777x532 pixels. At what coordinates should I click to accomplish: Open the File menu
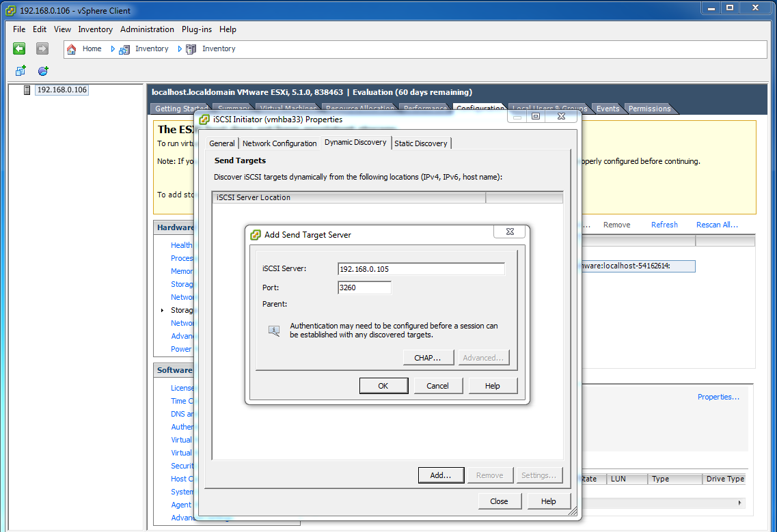19,29
